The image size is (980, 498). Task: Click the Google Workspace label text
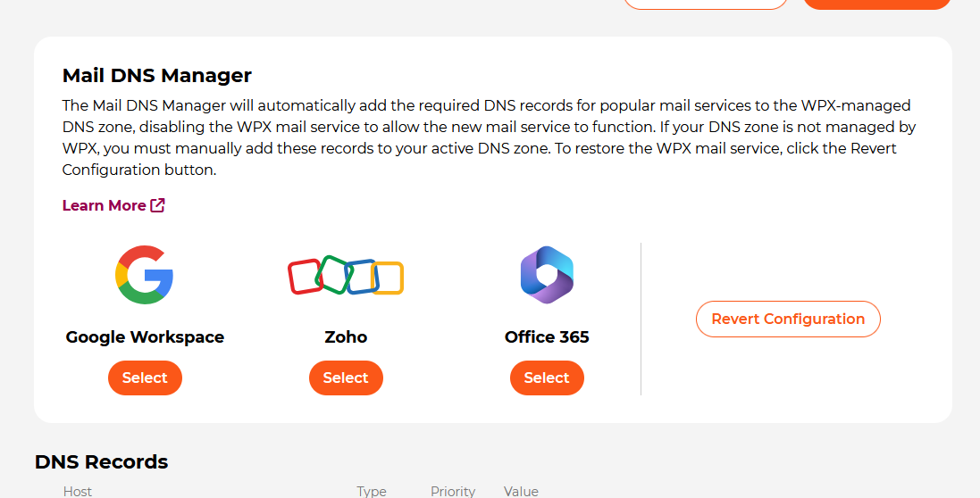click(x=145, y=337)
